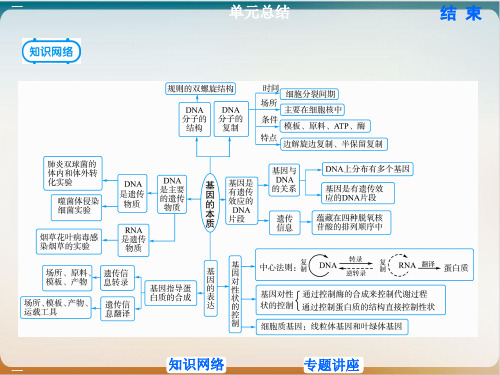
Task: Click the 场所、模板、产物、运载工具 box
Action: tap(56, 307)
